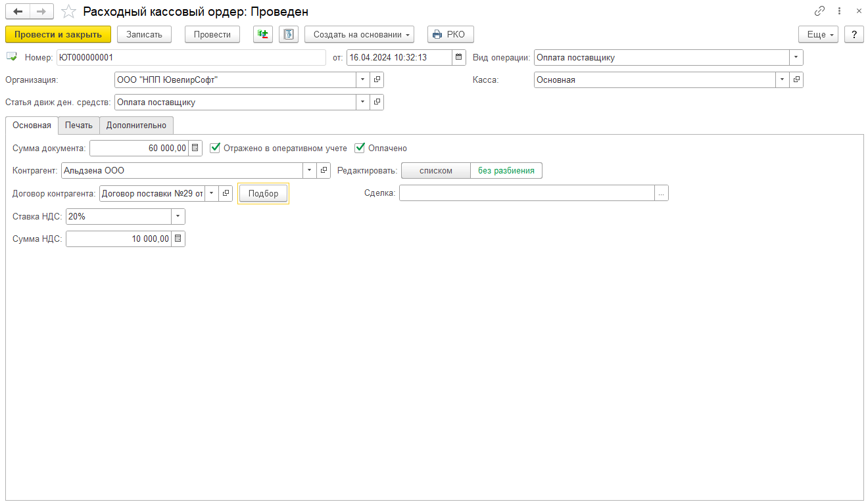Screen dimensions: 868x504
Task: Toggle Отражено в оперативном учете checkbox
Action: pos(215,148)
